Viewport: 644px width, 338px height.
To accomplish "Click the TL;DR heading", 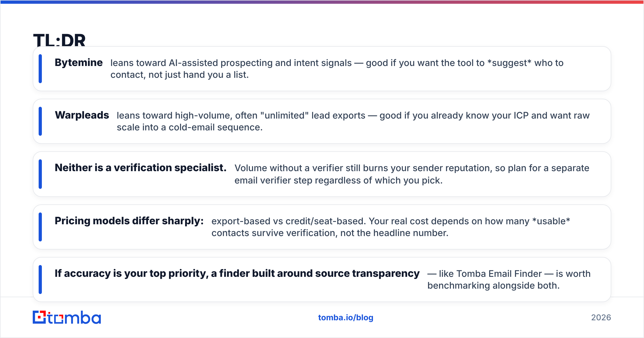I will tap(59, 40).
